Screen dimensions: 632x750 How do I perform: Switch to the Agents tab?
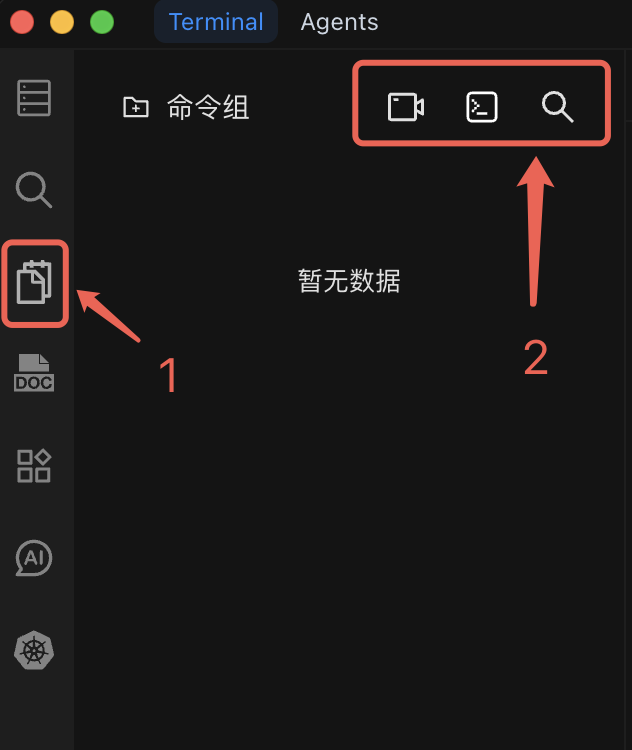[x=339, y=22]
